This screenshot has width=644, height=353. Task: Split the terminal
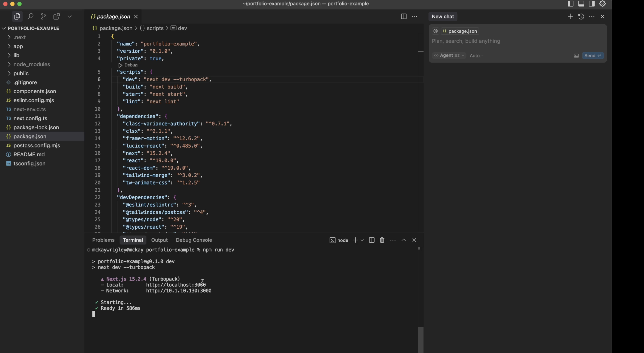[372, 240]
